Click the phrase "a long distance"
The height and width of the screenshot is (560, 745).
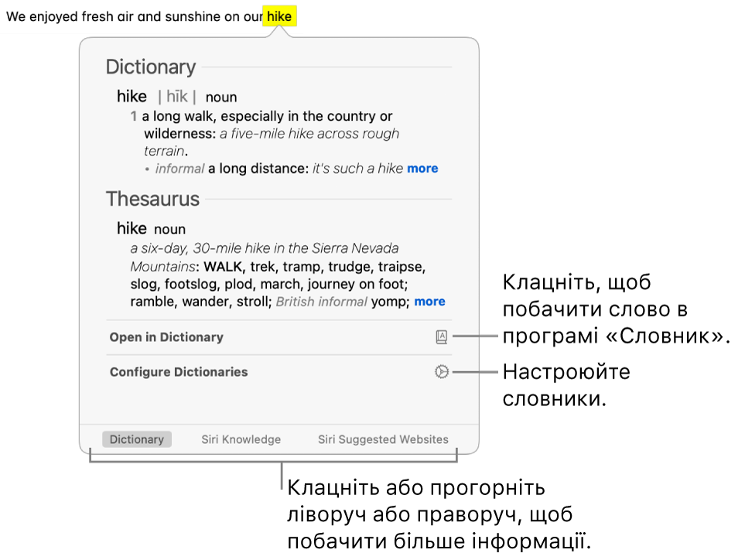(258, 169)
